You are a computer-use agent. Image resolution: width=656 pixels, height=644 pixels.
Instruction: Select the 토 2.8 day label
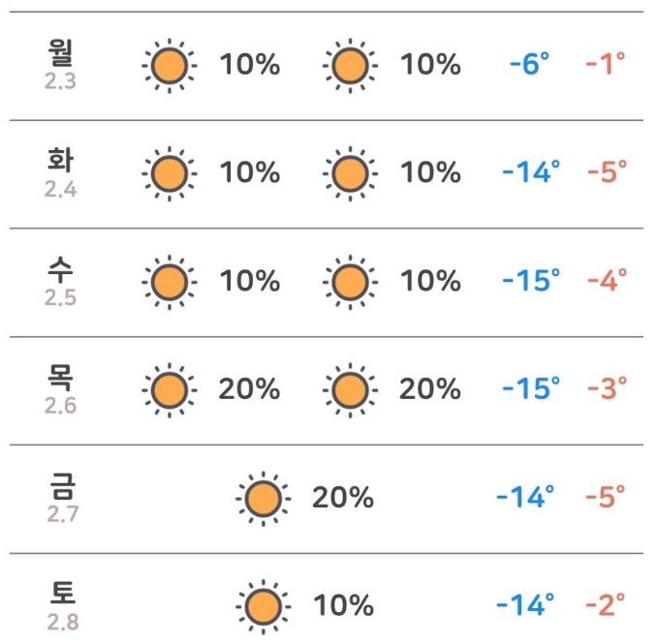[x=62, y=606]
